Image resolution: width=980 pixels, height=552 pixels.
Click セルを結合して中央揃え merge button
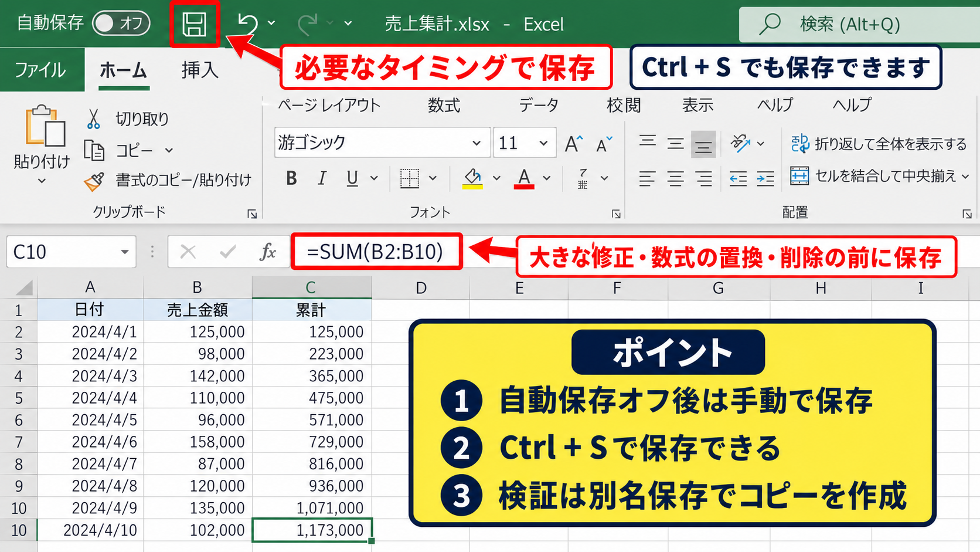[873, 176]
